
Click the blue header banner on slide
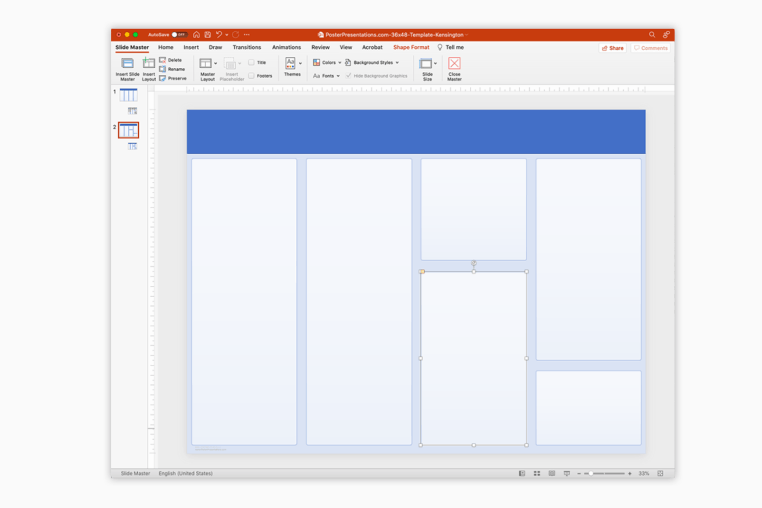click(x=416, y=132)
